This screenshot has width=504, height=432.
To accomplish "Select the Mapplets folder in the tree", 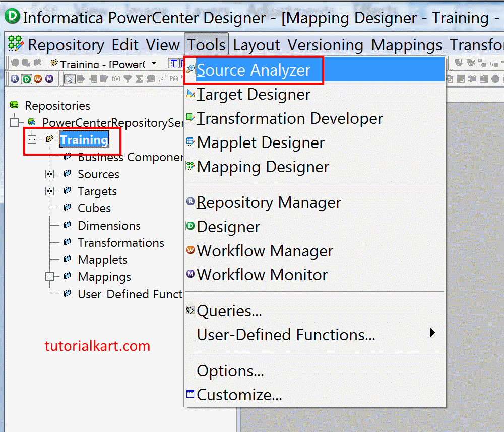I will tap(102, 259).
